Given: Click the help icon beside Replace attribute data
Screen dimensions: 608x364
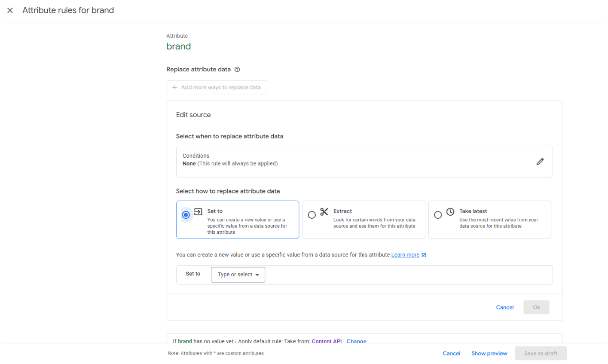Looking at the screenshot, I should (237, 70).
